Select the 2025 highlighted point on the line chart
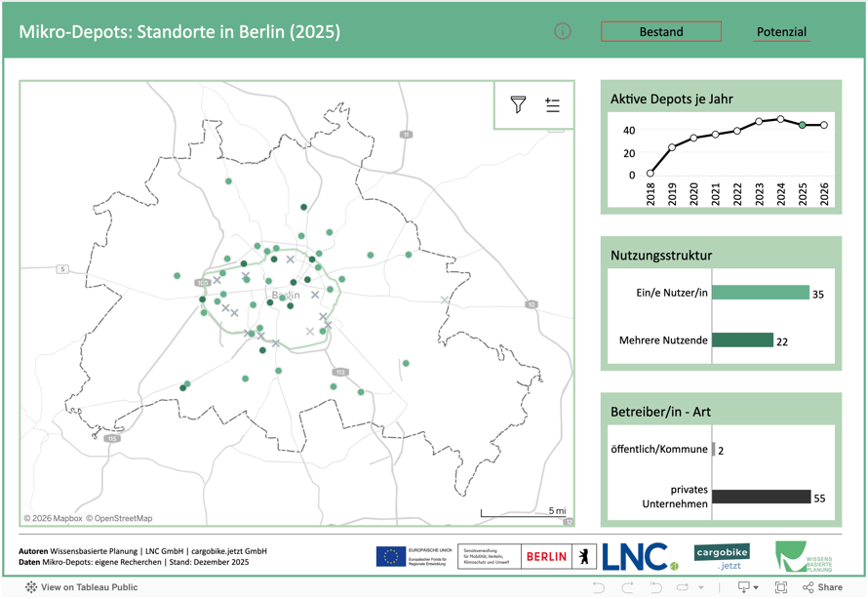The width and height of the screenshot is (868, 599). [x=802, y=125]
